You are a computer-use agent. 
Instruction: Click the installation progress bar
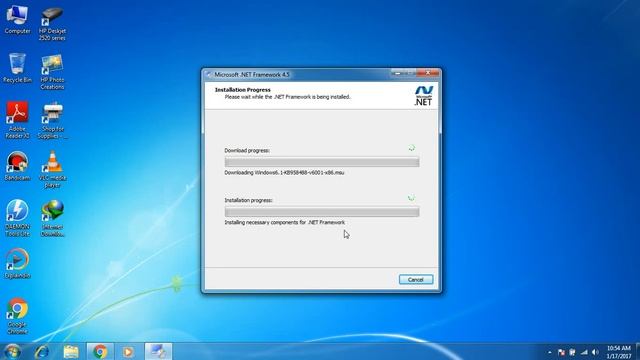pos(322,212)
